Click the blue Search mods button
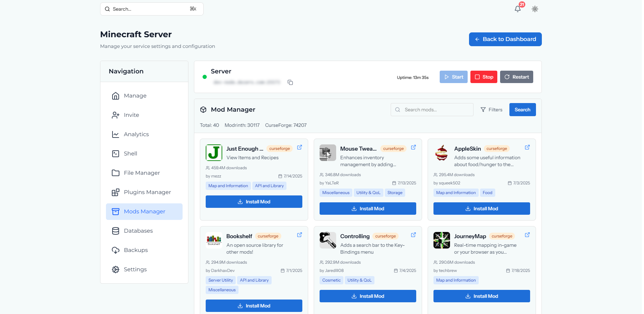 523,110
